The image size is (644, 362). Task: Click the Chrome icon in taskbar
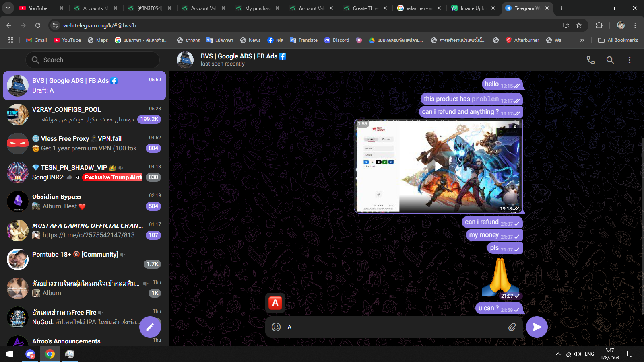click(x=50, y=354)
